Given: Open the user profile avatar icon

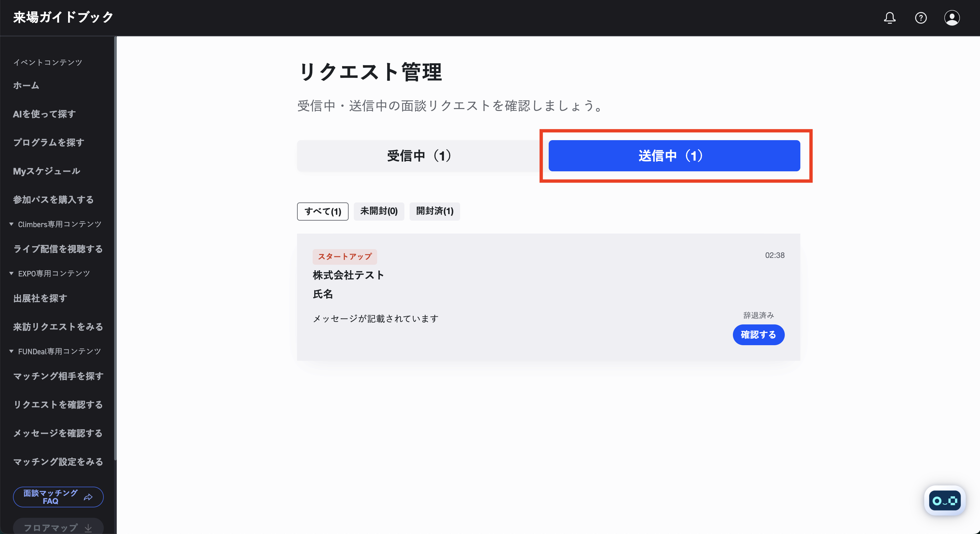Looking at the screenshot, I should tap(951, 18).
